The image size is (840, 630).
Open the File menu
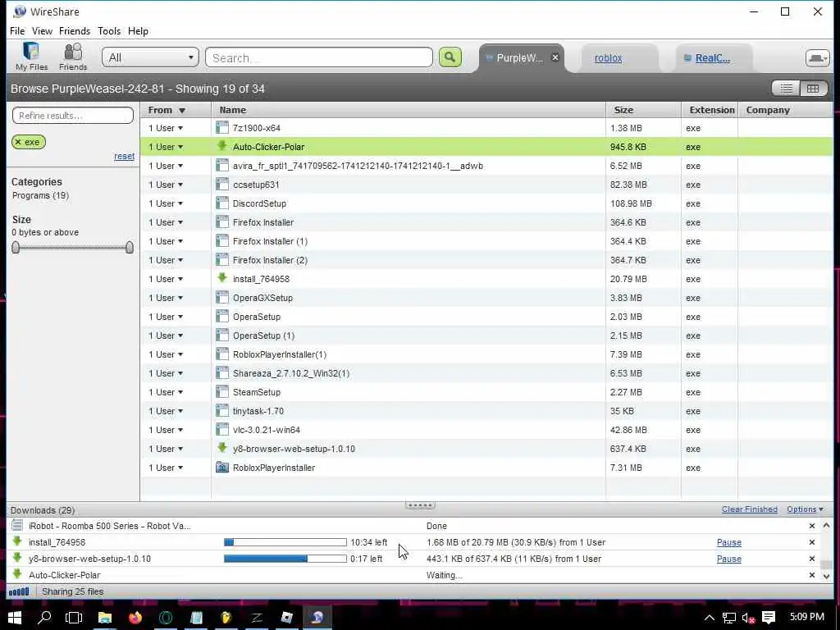tap(17, 31)
